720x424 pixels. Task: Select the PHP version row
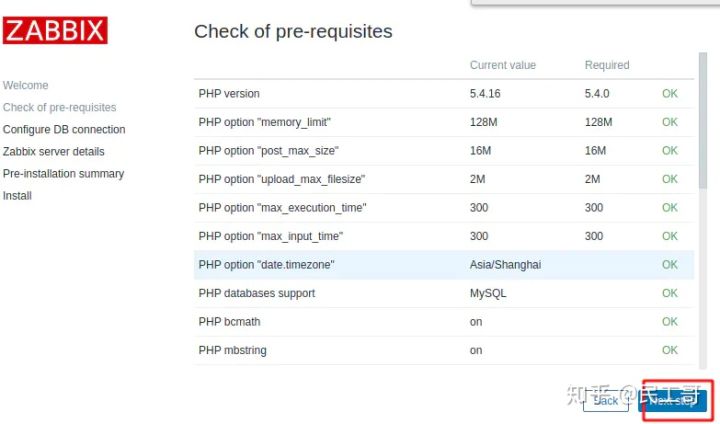coord(444,94)
